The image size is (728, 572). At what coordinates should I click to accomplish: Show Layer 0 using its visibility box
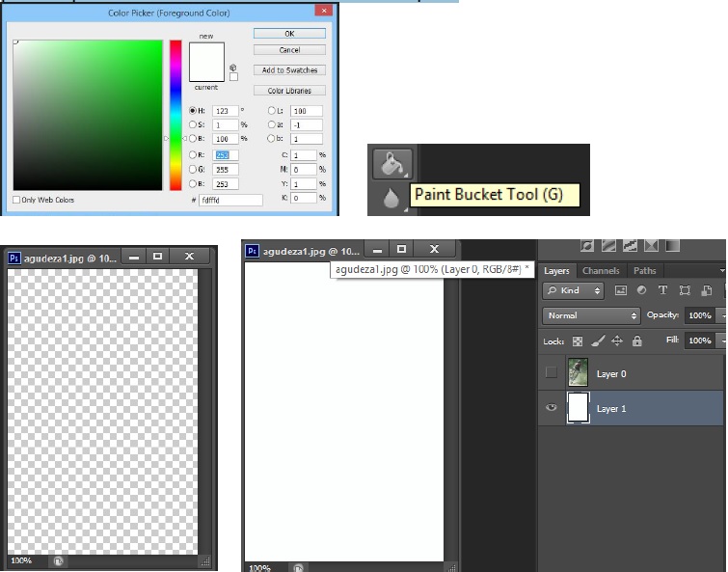[x=552, y=373]
